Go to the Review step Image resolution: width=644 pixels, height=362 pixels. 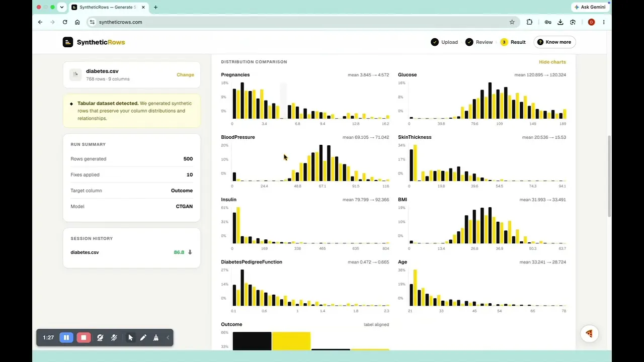(x=479, y=42)
